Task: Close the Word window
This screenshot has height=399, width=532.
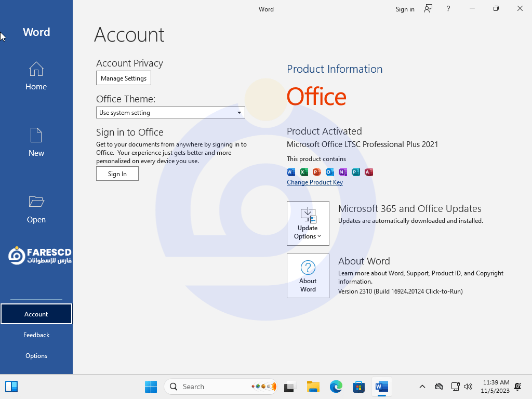Action: click(x=520, y=8)
